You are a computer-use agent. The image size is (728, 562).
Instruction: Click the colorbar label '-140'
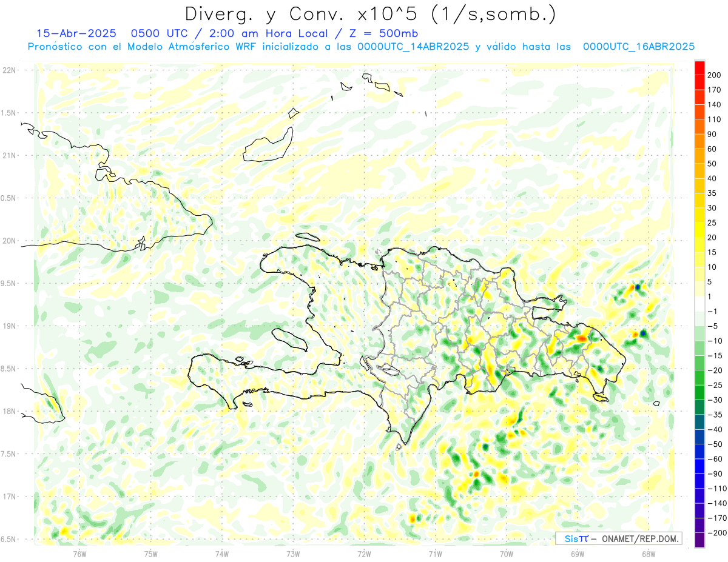click(718, 503)
